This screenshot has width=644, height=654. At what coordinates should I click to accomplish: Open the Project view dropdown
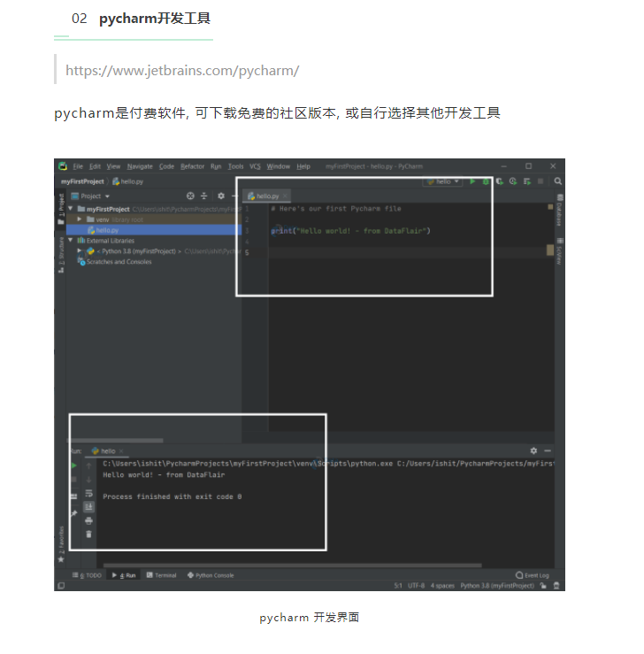tap(90, 196)
